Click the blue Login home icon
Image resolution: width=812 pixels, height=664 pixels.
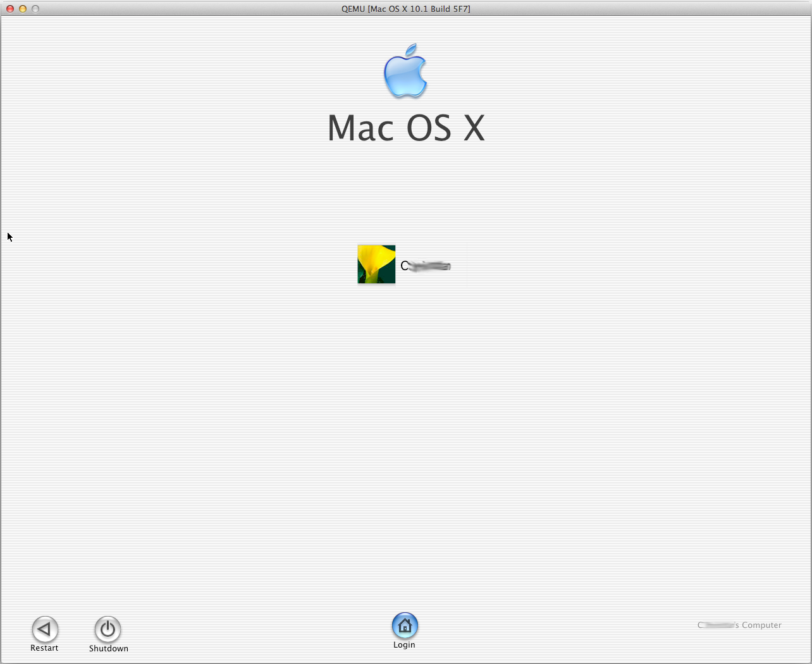[x=405, y=625]
